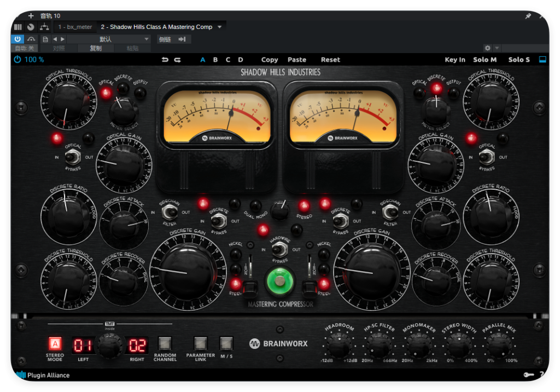Click the Copy button in plugin toolbar
Image resolution: width=560 pixels, height=392 pixels.
point(270,60)
